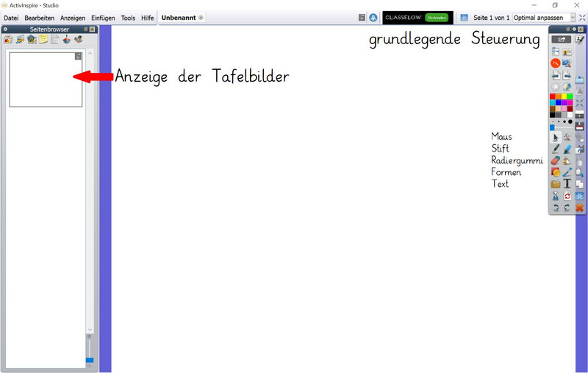The height and width of the screenshot is (373, 588).
Task: Open the Shape tool in the toolbox
Action: coord(556,172)
